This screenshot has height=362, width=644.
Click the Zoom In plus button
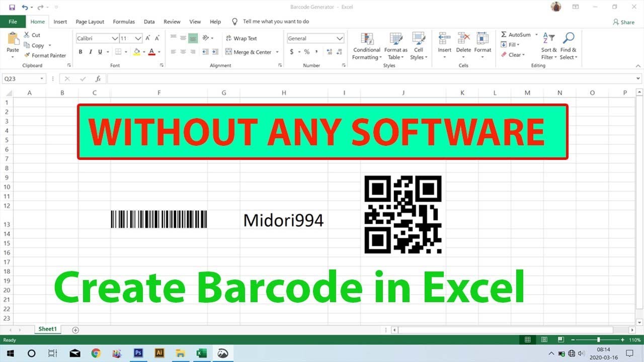[622, 340]
